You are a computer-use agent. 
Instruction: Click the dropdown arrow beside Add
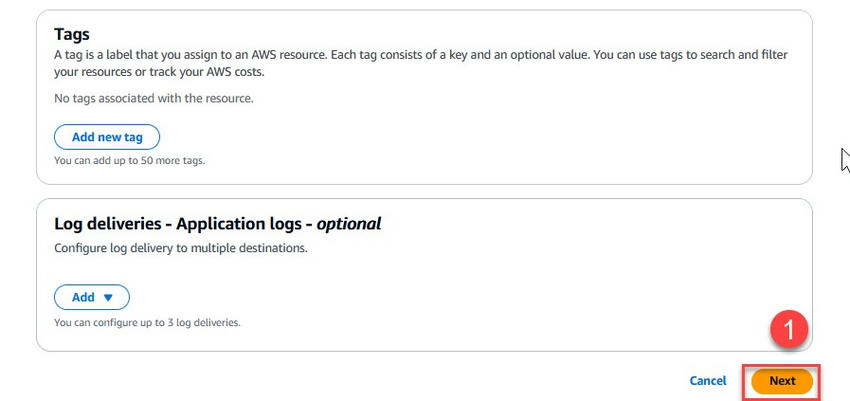pyautogui.click(x=109, y=297)
